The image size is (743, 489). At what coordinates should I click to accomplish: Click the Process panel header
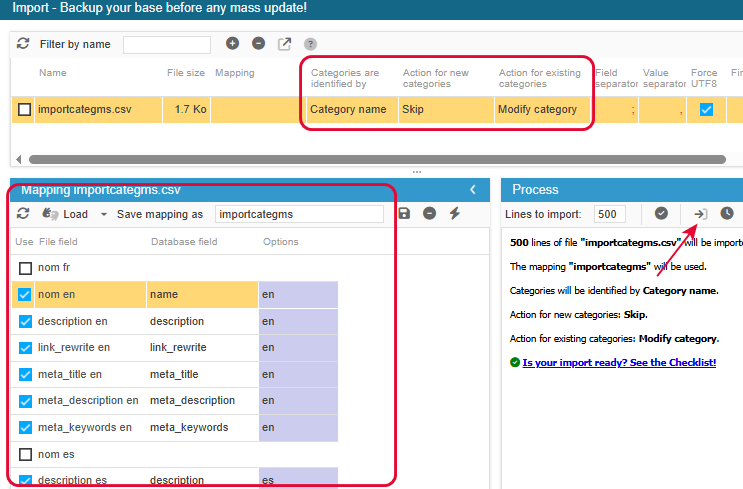point(622,190)
